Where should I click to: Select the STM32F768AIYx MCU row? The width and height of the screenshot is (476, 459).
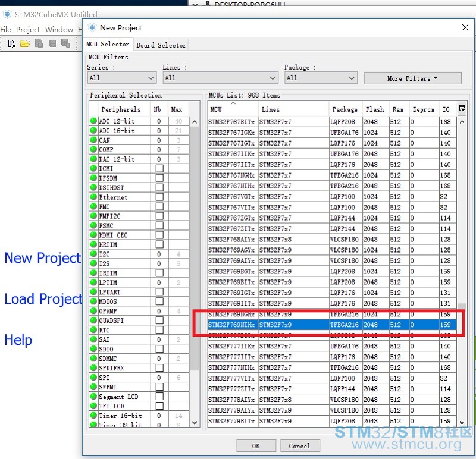[x=332, y=239]
